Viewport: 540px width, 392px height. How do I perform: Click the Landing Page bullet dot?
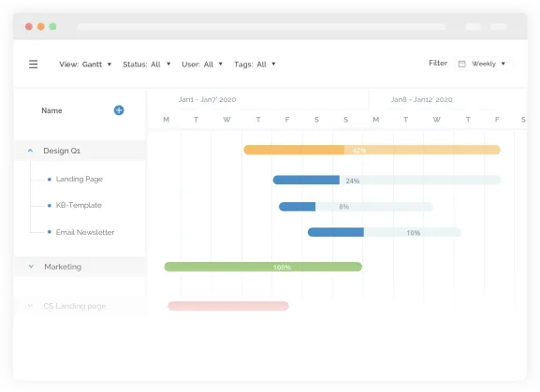(50, 180)
